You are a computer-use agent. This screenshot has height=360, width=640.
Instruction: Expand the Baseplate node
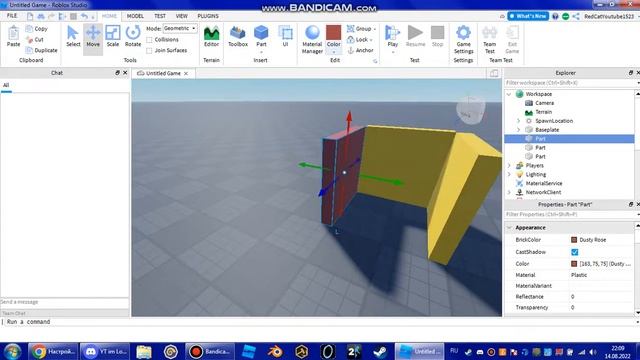(x=518, y=130)
